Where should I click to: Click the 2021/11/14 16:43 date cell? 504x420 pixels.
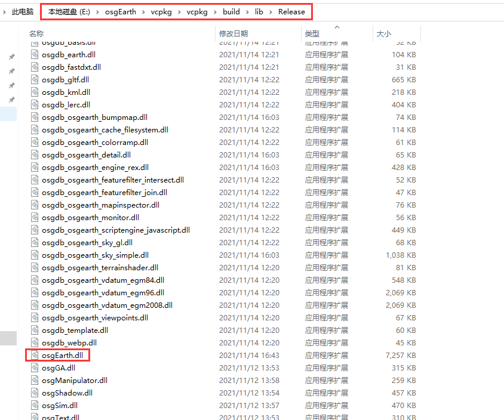(x=249, y=355)
